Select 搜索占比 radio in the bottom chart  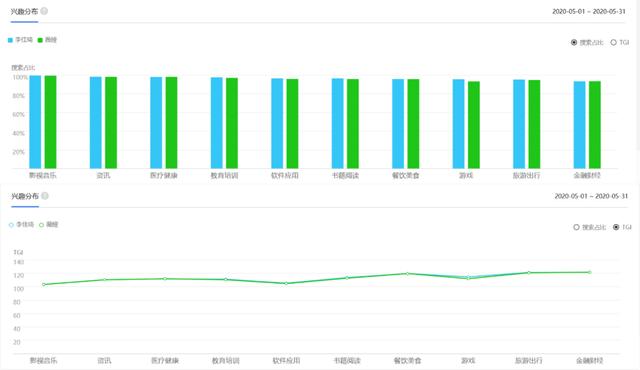[576, 227]
